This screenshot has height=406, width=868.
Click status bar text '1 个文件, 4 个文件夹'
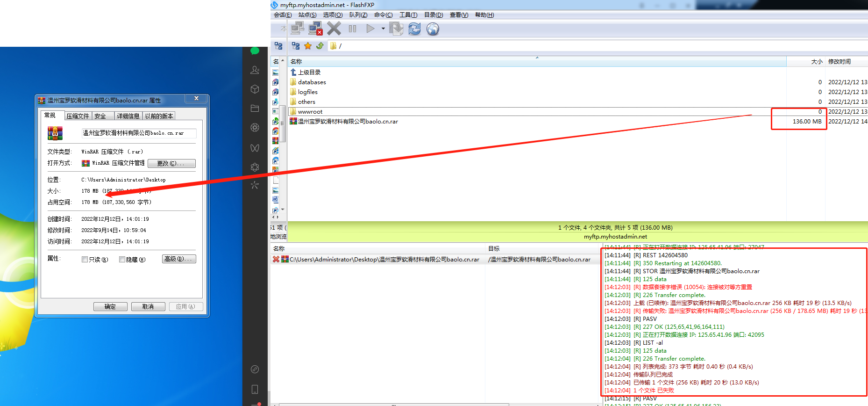615,227
